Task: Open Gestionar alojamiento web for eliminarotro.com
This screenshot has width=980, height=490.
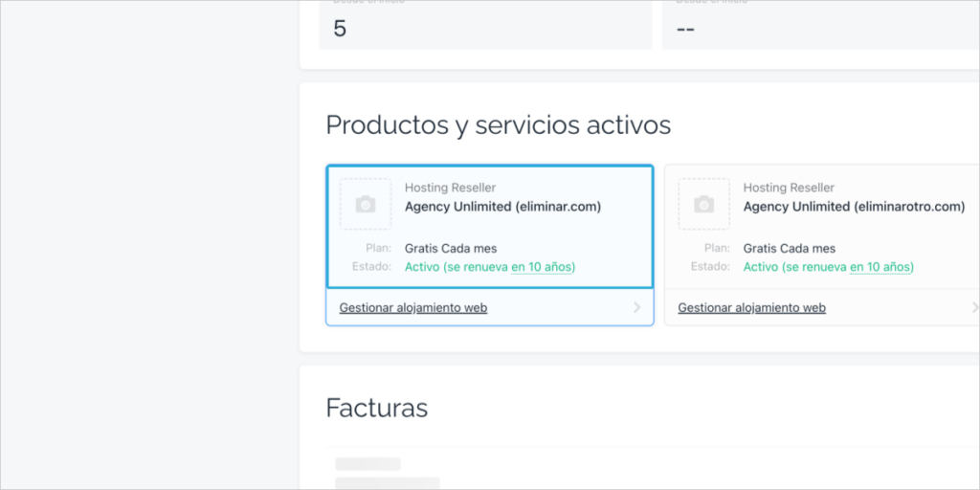Action: tap(752, 307)
